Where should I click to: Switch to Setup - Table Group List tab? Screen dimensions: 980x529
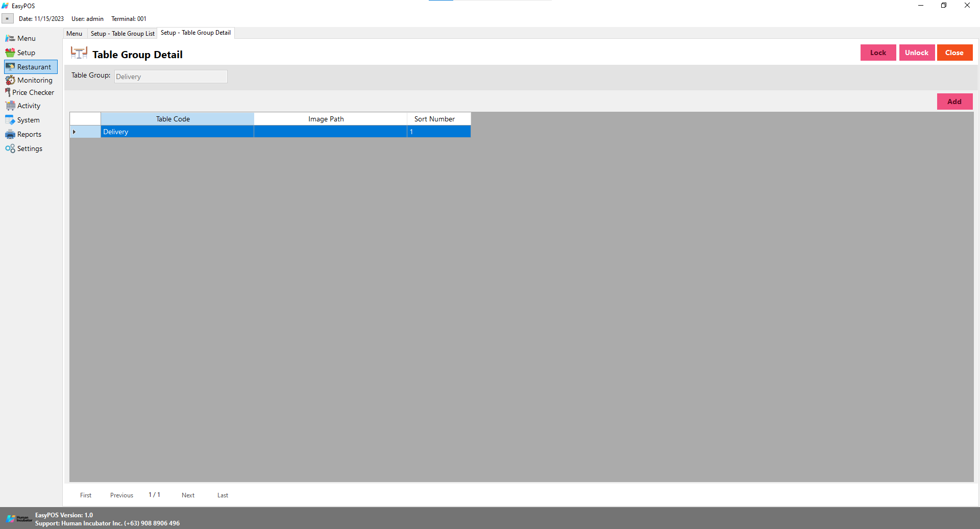122,33
